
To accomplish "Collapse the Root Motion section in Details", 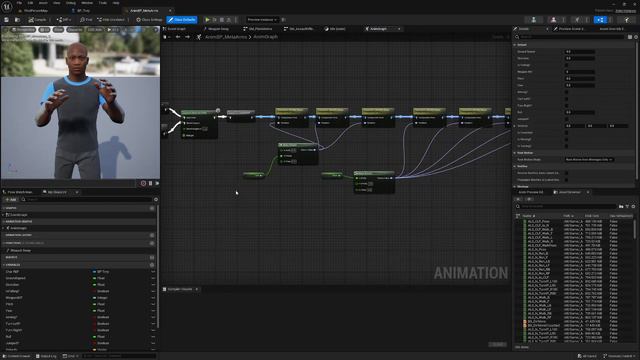I will tap(515, 153).
